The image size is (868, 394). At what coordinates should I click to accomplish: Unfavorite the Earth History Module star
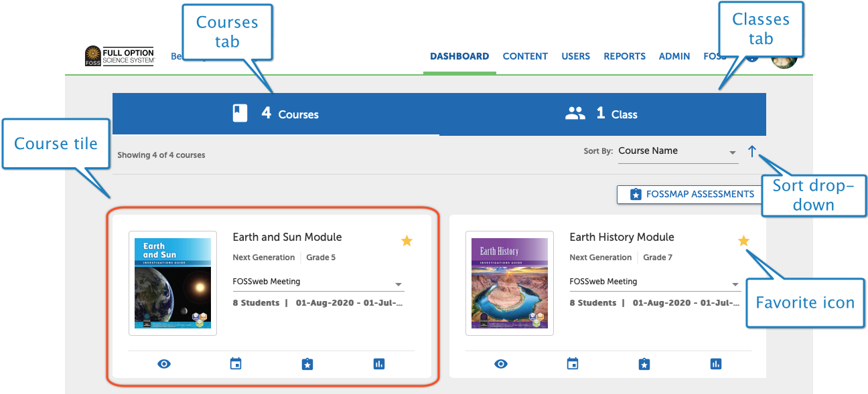(x=743, y=240)
